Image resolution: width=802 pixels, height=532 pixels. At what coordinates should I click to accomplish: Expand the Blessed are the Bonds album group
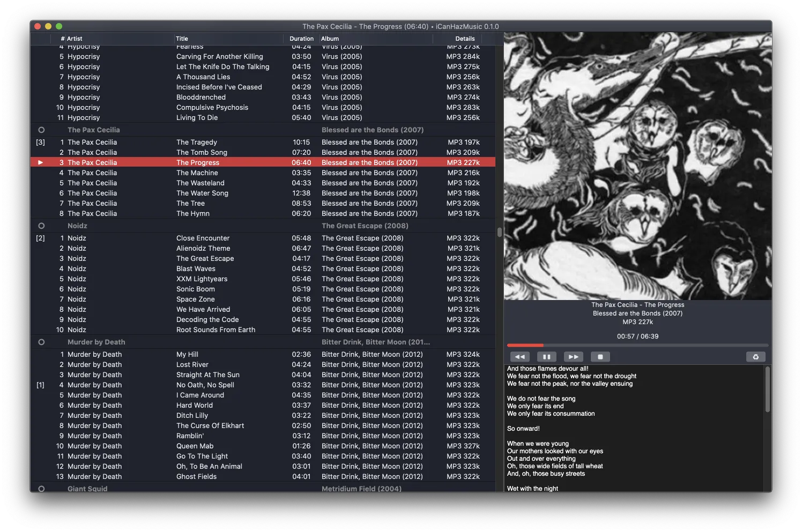(373, 130)
